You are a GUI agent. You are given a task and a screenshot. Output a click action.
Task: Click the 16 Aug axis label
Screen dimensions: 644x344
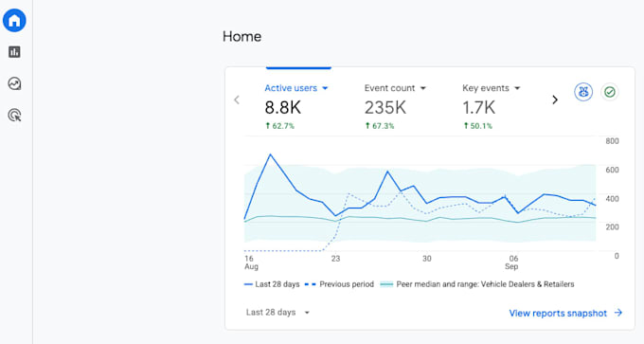coord(251,263)
